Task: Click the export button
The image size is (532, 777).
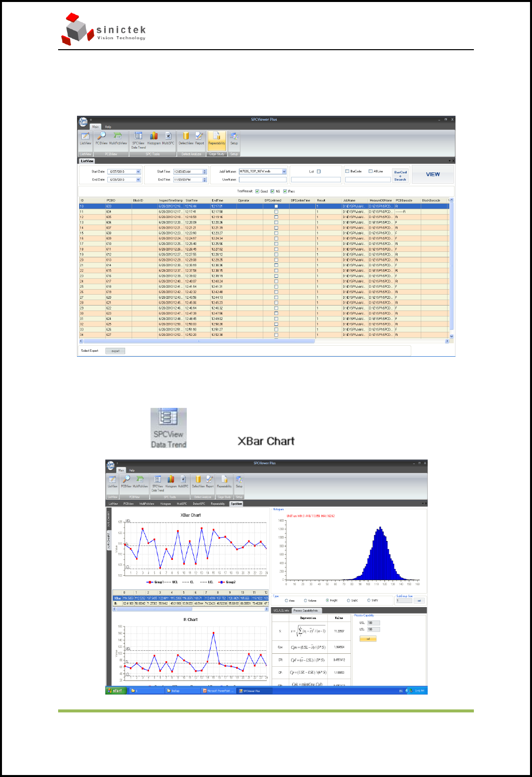Action: pos(115,351)
